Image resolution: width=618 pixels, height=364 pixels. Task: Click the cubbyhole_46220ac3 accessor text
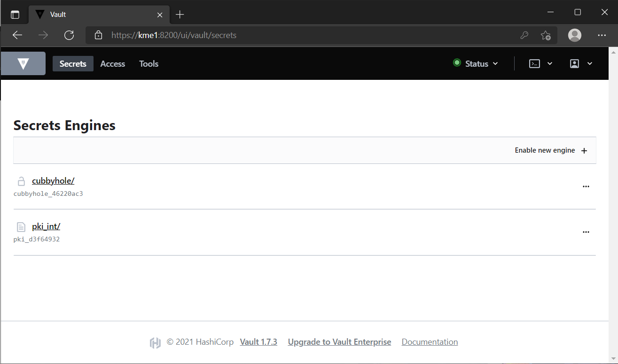(x=48, y=194)
